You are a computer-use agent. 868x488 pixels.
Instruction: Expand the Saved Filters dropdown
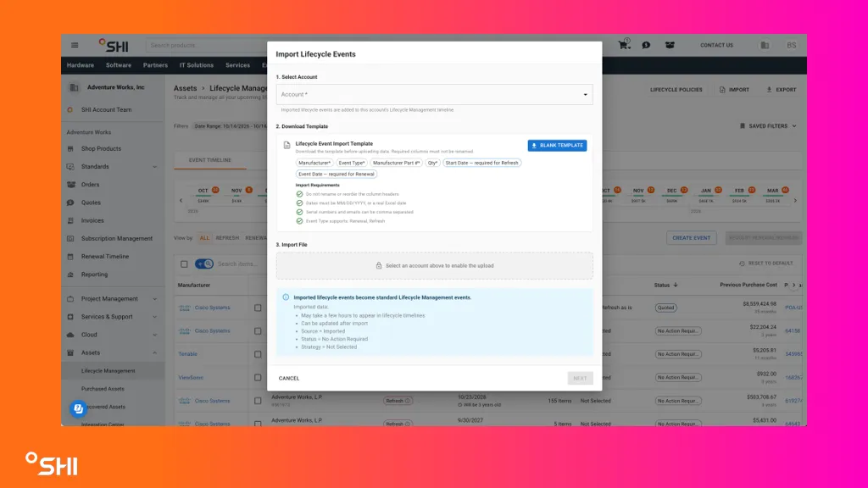[768, 126]
